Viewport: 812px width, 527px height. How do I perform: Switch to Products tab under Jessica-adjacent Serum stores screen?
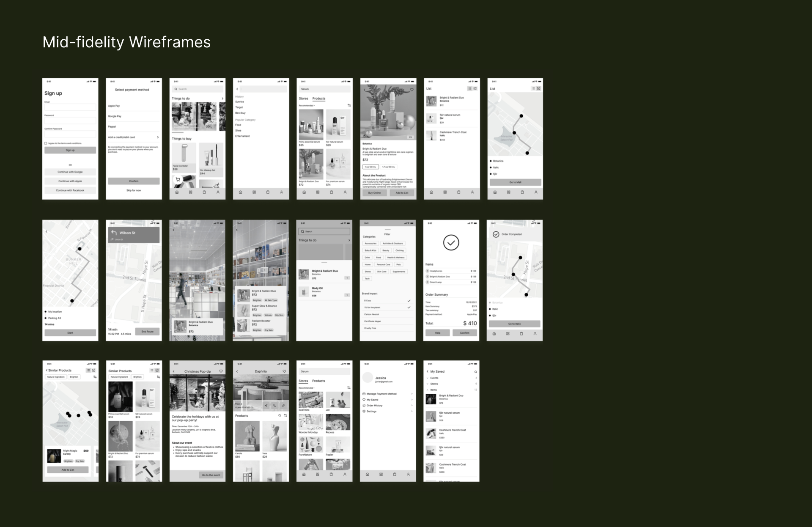tap(318, 381)
